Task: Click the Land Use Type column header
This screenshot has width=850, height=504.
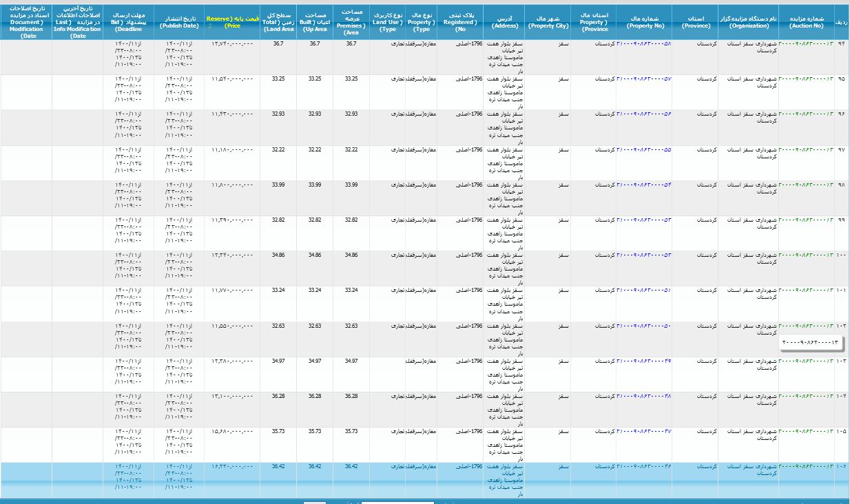Action: coord(388,22)
